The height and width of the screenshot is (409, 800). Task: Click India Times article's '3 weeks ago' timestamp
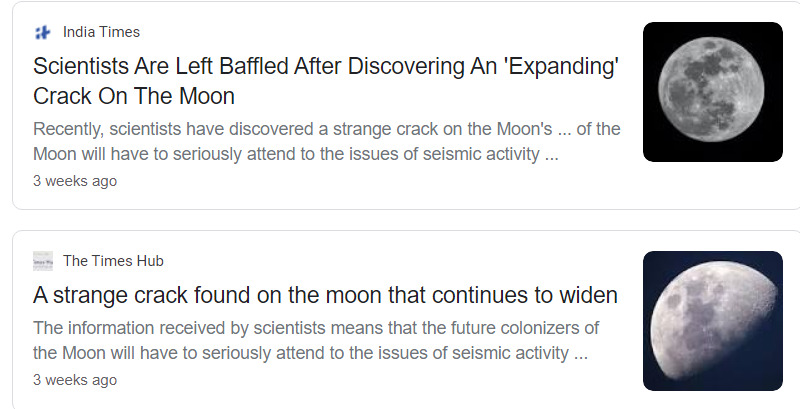pyautogui.click(x=75, y=181)
